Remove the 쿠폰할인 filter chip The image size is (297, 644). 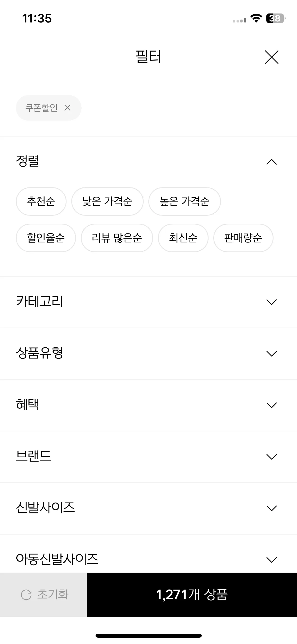(67, 108)
